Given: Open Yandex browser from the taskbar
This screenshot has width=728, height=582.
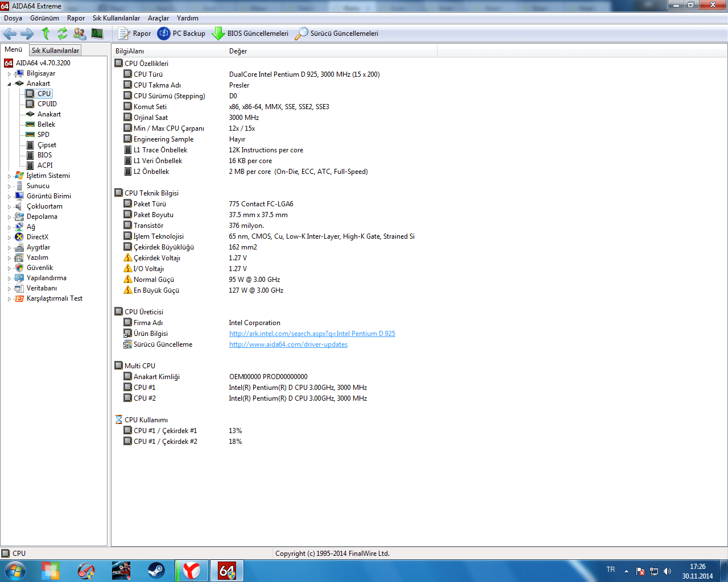Looking at the screenshot, I should 192,571.
